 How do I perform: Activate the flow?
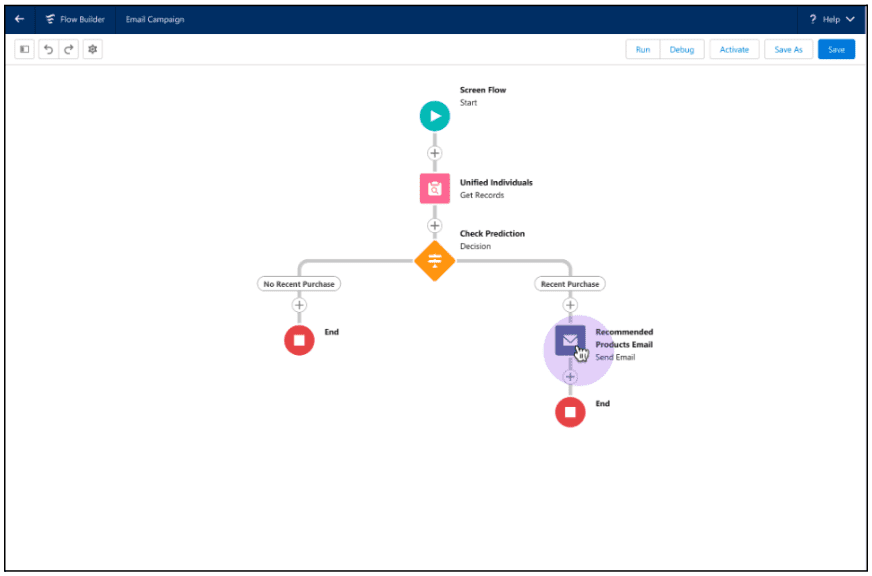point(734,49)
